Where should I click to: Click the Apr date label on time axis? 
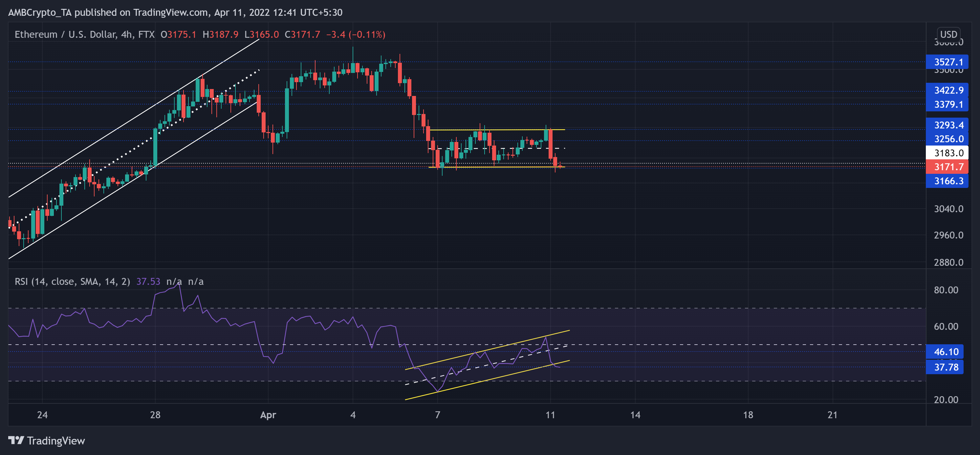click(x=268, y=415)
